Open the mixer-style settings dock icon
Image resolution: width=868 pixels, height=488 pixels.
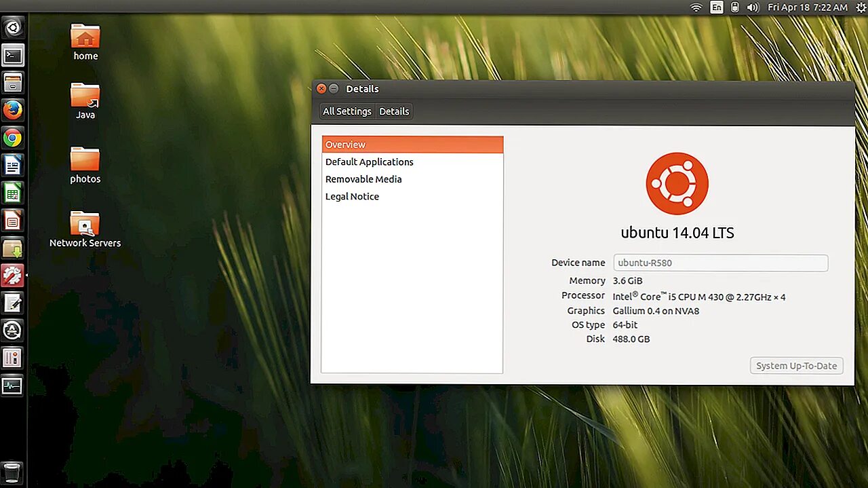tap(13, 358)
